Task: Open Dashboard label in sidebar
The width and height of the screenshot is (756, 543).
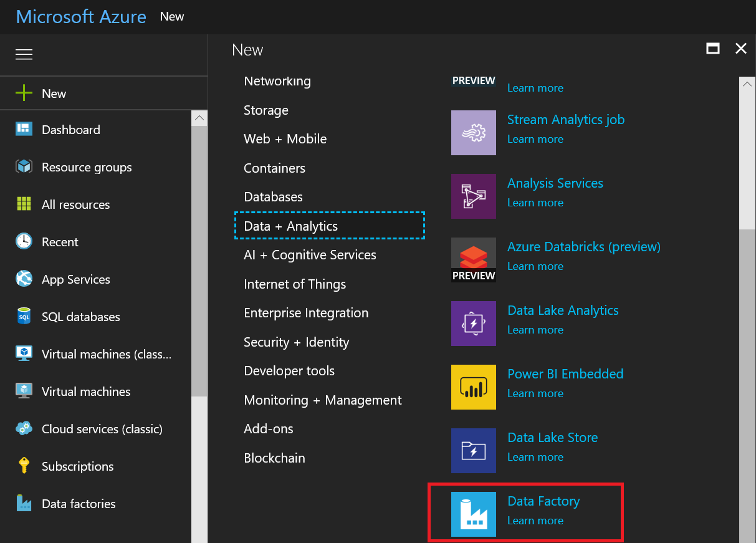Action: tap(71, 130)
